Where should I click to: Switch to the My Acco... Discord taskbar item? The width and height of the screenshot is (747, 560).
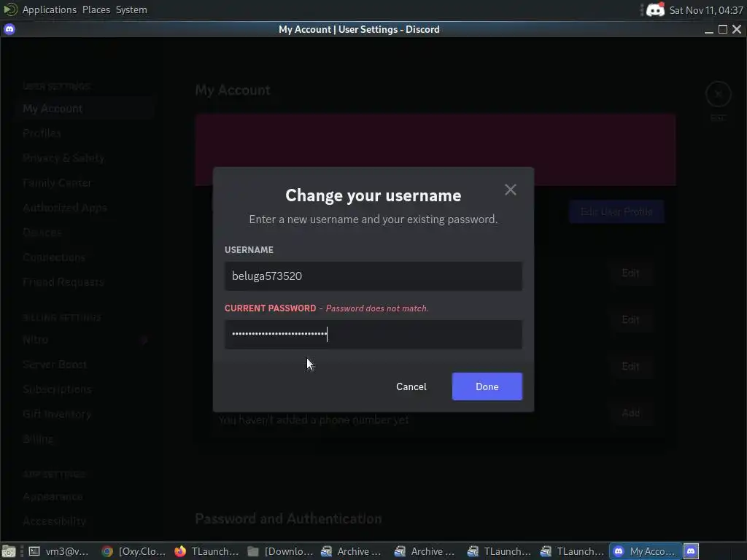(645, 551)
